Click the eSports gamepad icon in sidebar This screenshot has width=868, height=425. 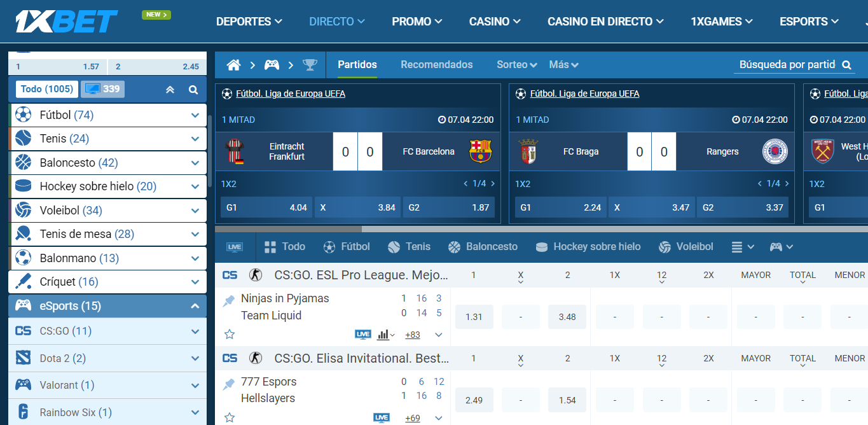pos(24,305)
